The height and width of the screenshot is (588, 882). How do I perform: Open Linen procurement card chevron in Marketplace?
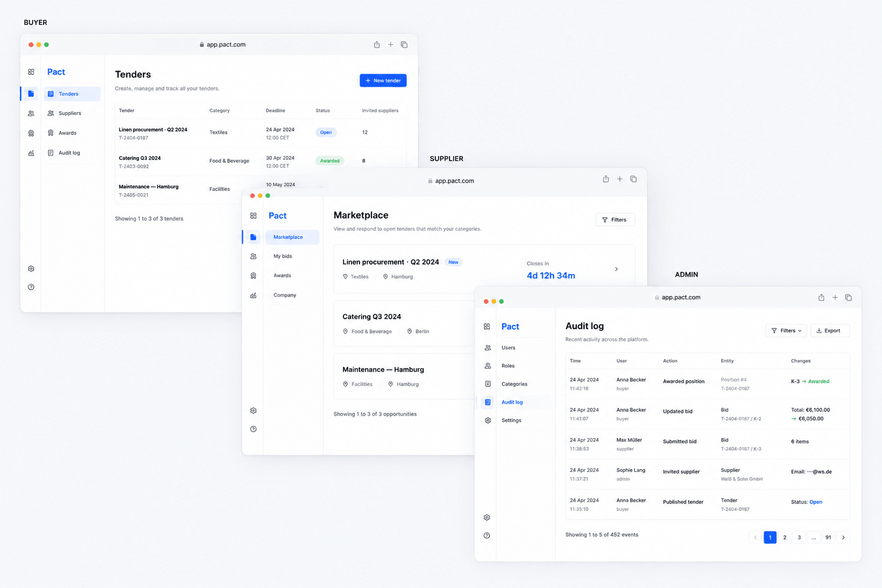(x=617, y=269)
